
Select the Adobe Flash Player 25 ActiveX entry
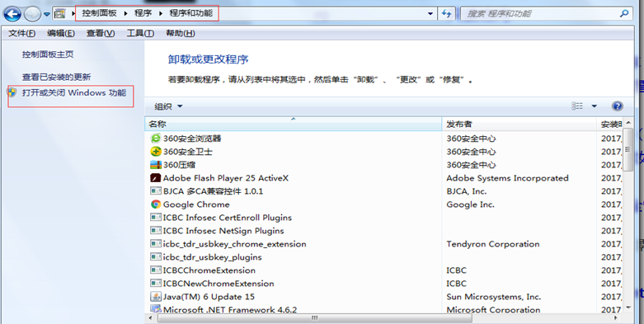click(226, 178)
